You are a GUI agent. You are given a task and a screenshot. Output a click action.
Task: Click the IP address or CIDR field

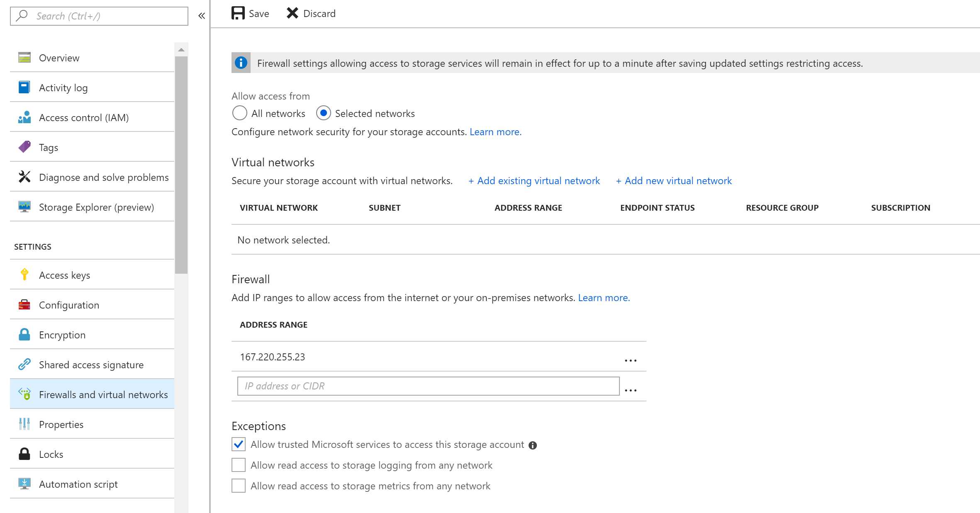tap(428, 386)
